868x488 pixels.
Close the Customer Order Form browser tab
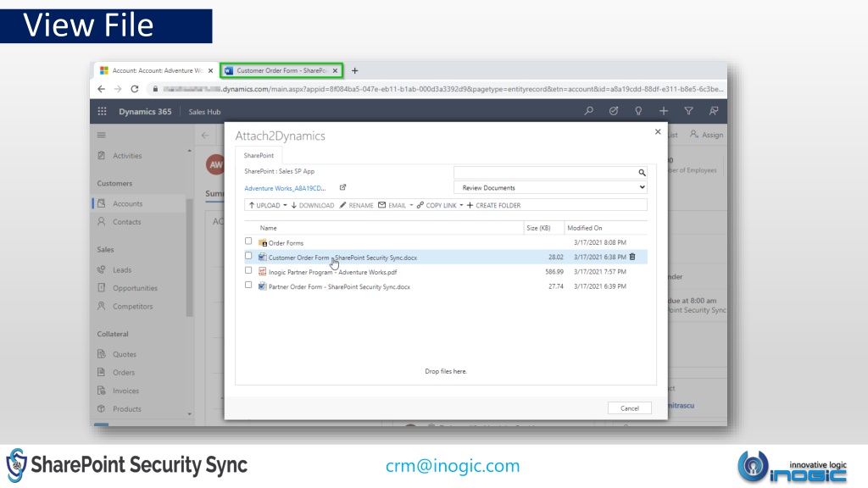click(335, 71)
